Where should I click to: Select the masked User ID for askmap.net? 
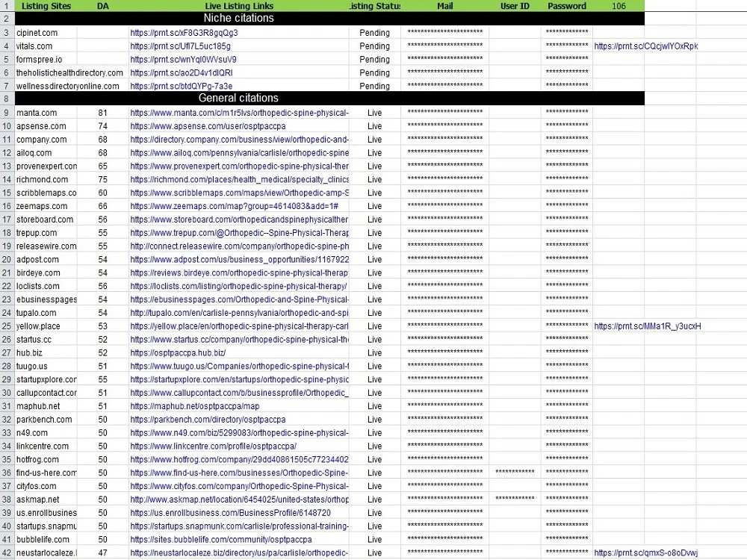515,500
